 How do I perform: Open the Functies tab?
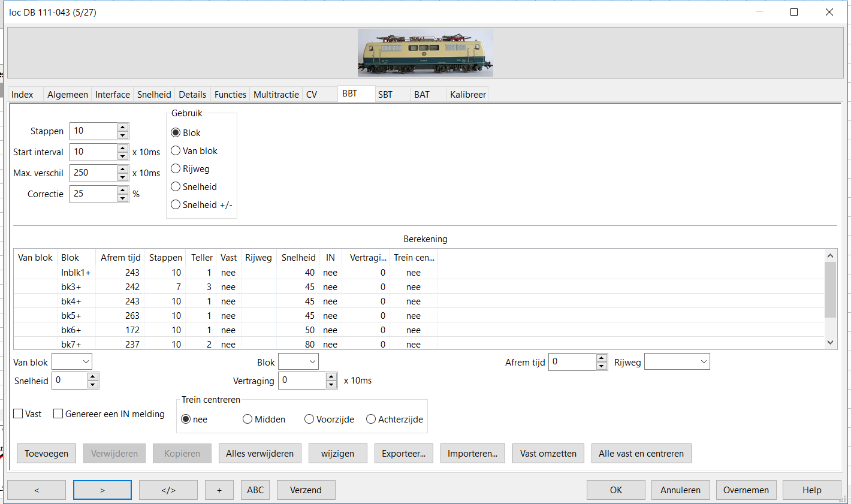[230, 95]
